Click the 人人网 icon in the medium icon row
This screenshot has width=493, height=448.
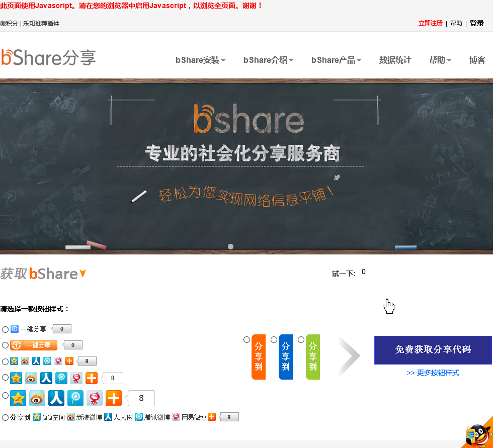[46, 378]
